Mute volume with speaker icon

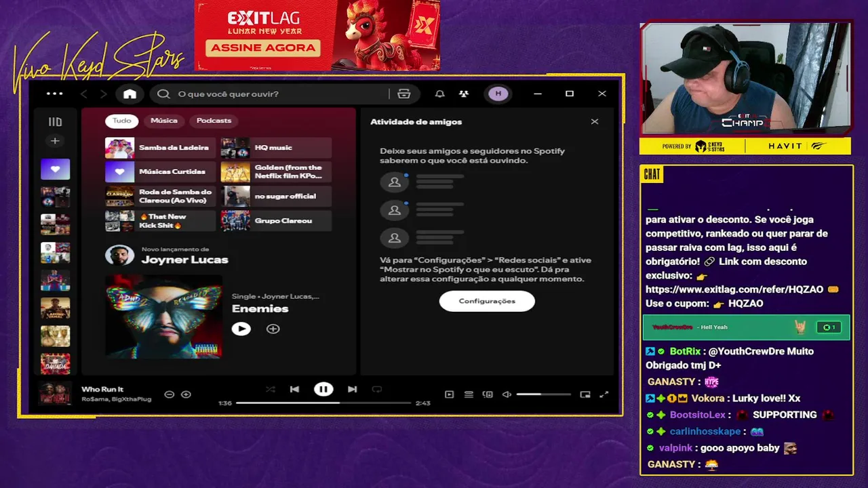pyautogui.click(x=507, y=394)
